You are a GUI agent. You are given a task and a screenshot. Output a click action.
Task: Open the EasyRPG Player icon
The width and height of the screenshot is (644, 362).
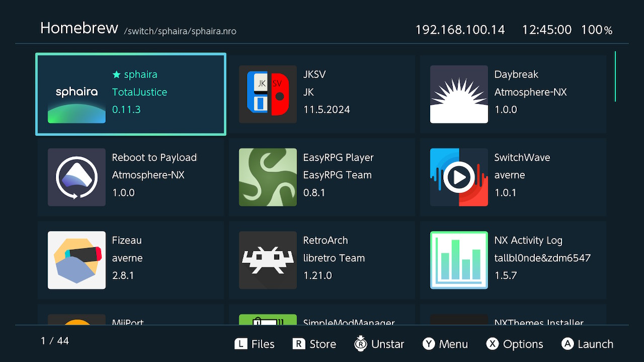coord(268,177)
